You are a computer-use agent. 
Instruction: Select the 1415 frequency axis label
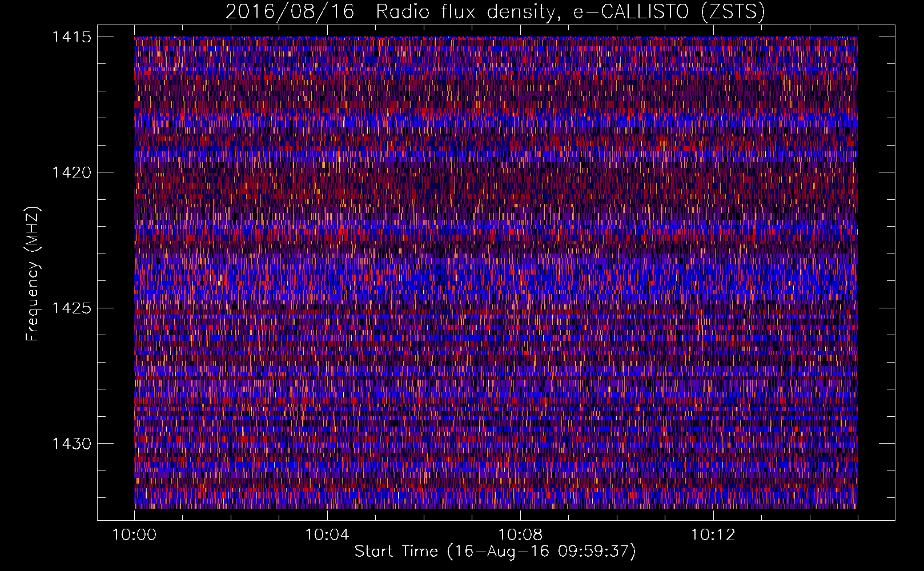click(71, 37)
